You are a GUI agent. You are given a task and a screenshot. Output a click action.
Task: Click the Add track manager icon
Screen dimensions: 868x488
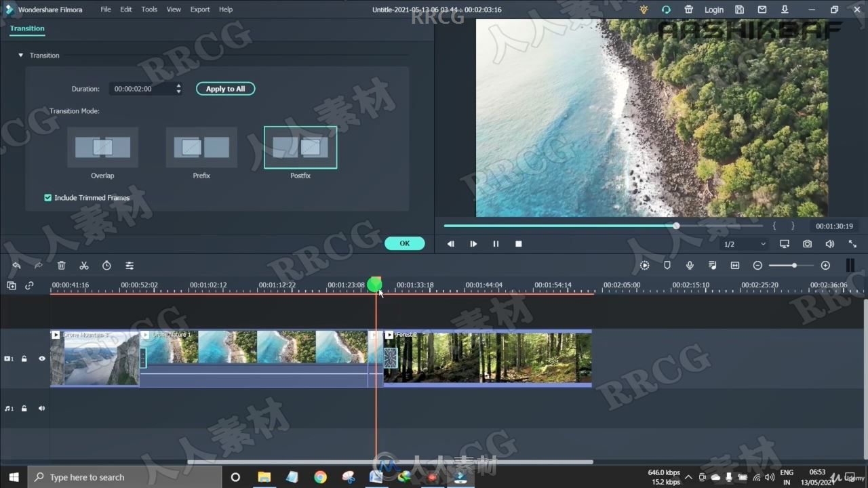coord(12,286)
